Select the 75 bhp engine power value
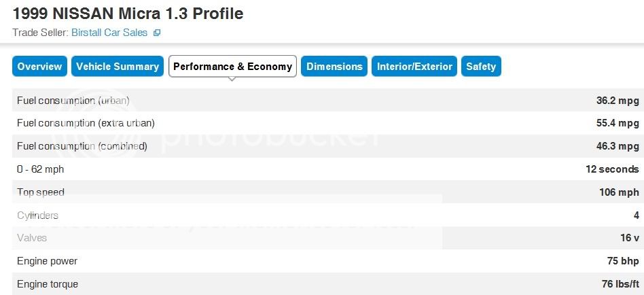The height and width of the screenshot is (295, 644). coord(623,261)
